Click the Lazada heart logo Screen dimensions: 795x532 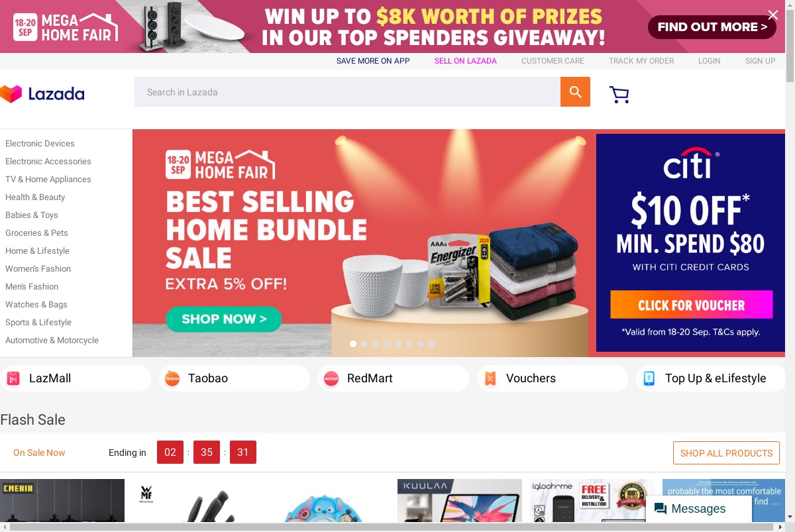coord(11,94)
